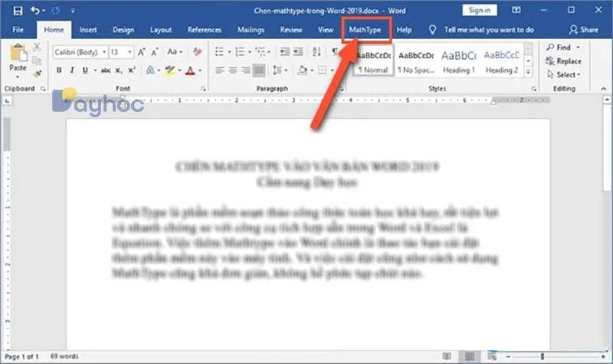Apply the Normal style
Screen dimensions: 613x364
(x=373, y=60)
